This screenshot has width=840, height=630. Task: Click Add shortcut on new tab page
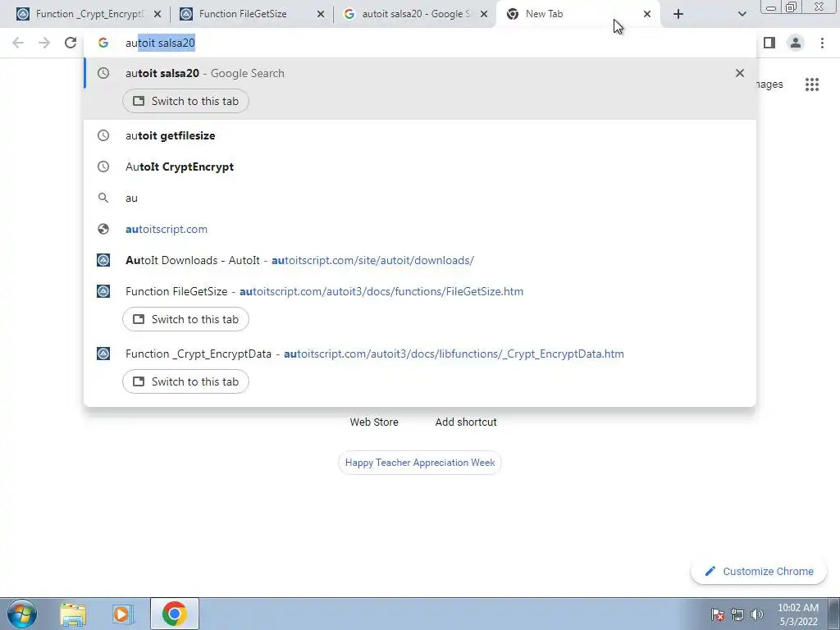click(x=466, y=422)
